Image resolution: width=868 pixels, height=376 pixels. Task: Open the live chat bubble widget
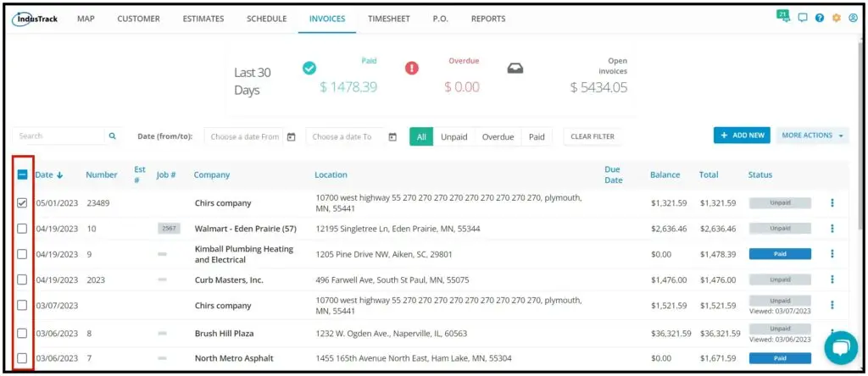point(840,348)
